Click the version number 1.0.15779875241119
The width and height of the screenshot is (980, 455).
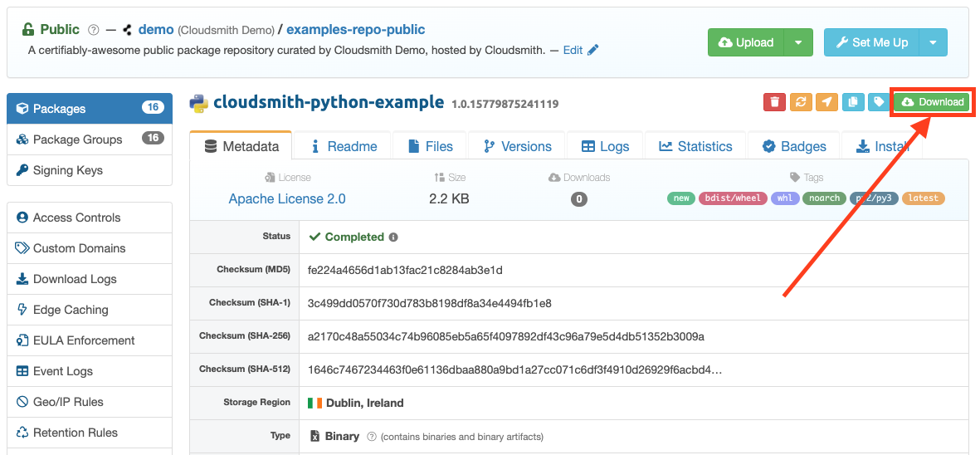(505, 104)
